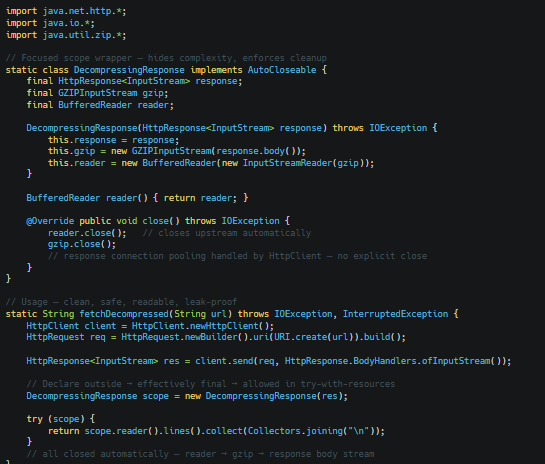Click 'new GZIPInputStream(response.body())' expression
Viewport: 545px width, 464px height.
[206, 151]
